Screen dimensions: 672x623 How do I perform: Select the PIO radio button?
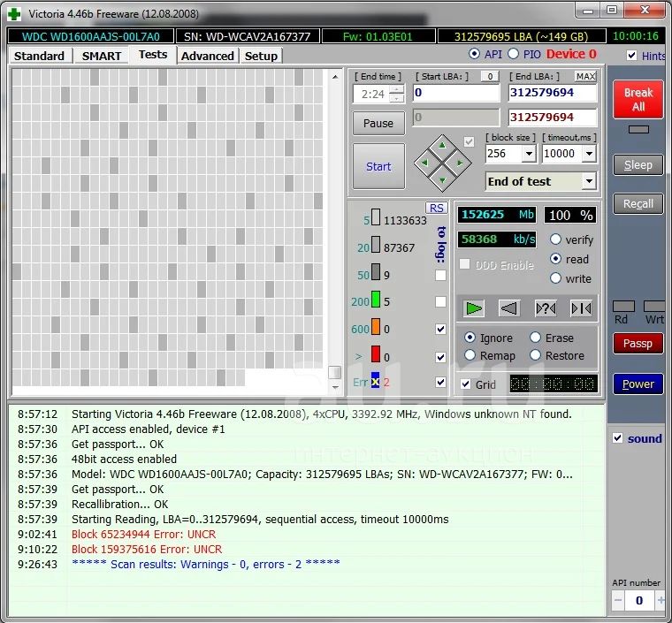pyautogui.click(x=513, y=54)
